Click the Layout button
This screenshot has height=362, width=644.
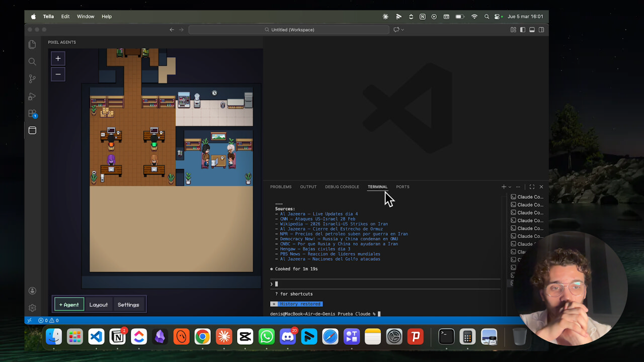99,305
